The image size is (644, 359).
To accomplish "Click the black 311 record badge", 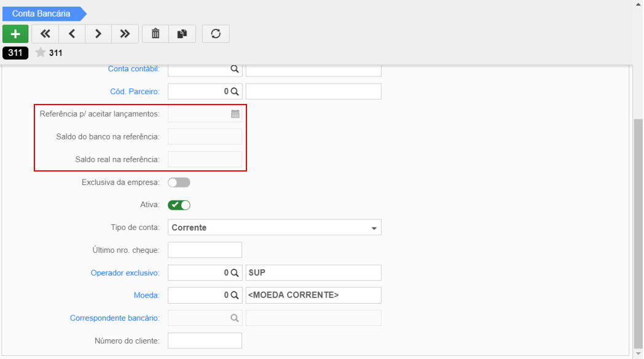I will pos(15,53).
